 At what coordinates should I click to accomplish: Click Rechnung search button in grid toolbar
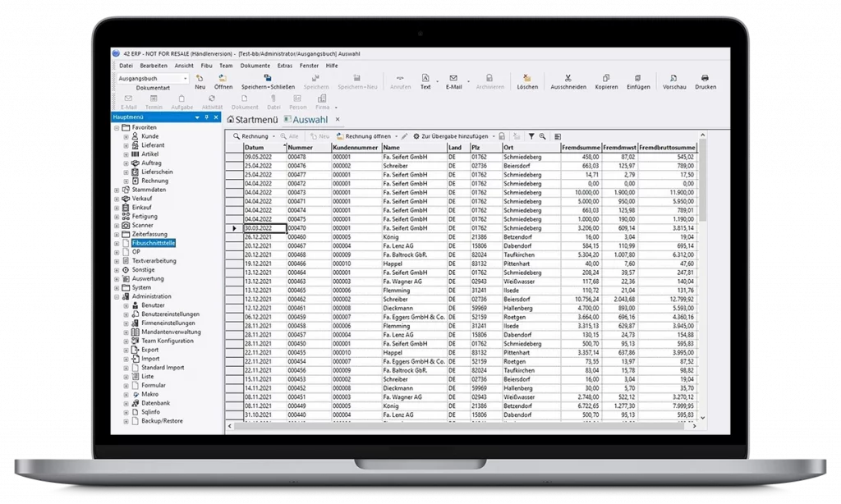[250, 136]
